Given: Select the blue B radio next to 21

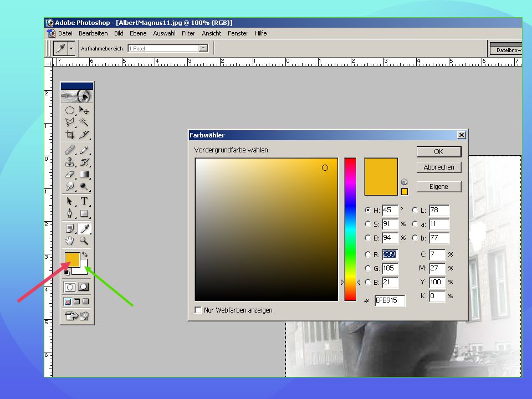Looking at the screenshot, I should coord(367,282).
